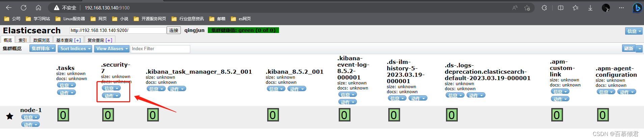Viewport: 644px width, 140px height.
Task: Open the 邮箱 bookmarks folder
Action: pos(217,19)
